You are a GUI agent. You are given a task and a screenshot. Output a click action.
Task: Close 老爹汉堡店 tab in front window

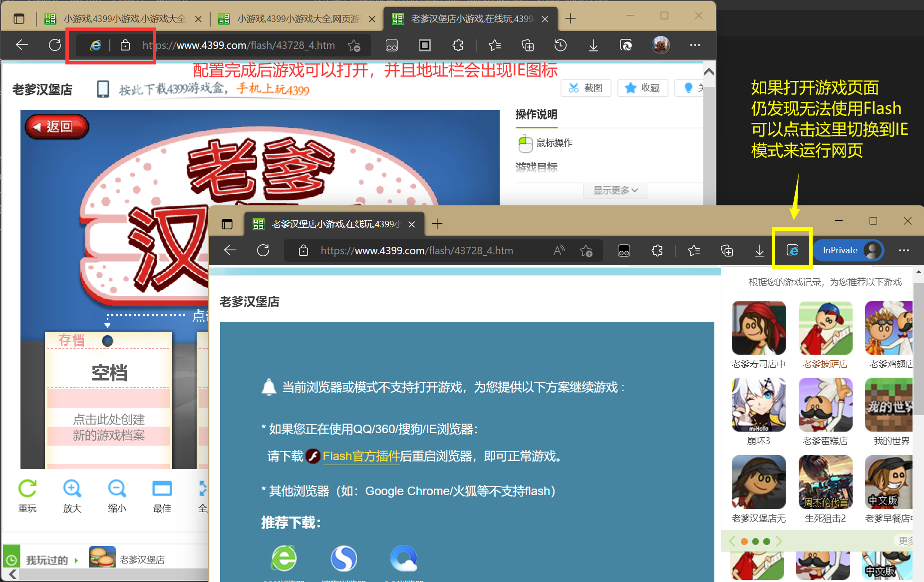412,224
